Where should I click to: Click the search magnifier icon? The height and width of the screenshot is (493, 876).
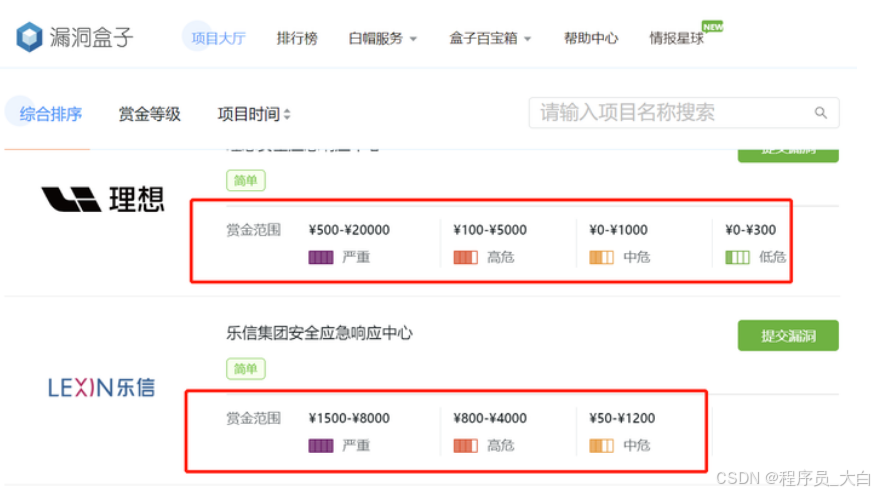coord(820,113)
